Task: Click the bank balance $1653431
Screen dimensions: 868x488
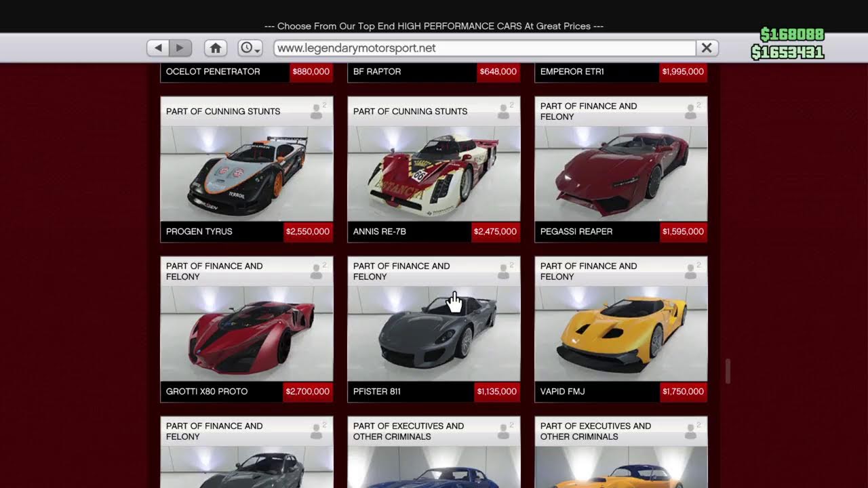Action: coord(787,52)
